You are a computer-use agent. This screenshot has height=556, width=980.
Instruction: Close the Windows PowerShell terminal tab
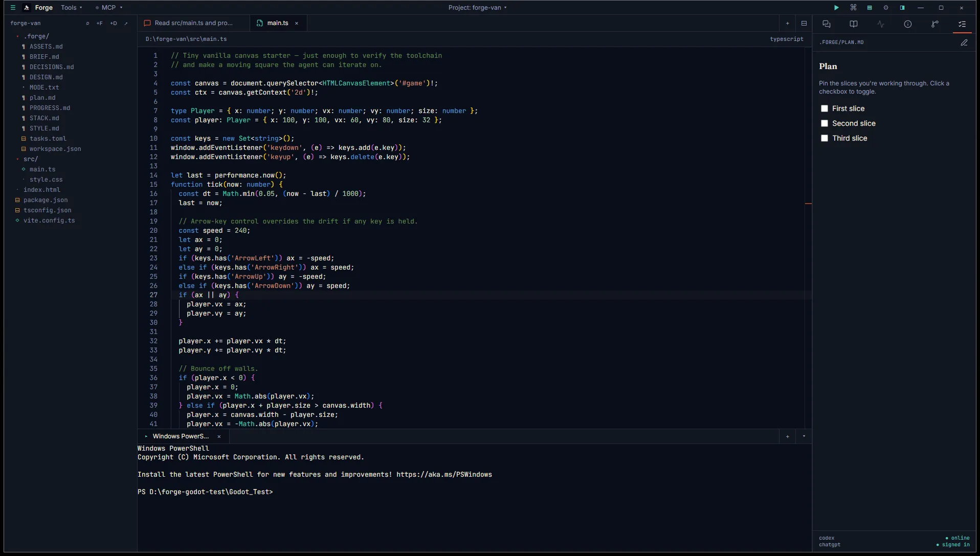coord(219,437)
